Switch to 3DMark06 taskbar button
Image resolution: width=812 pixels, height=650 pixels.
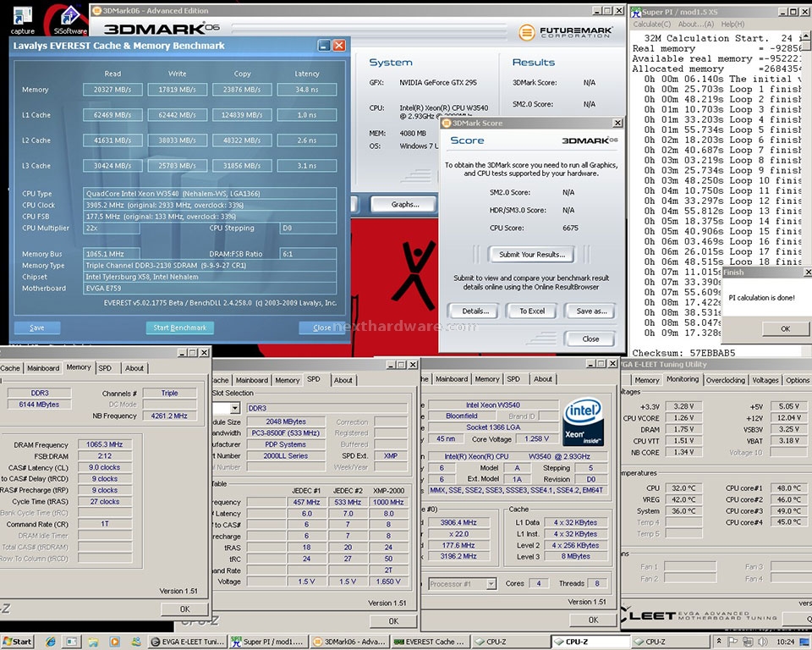[349, 642]
